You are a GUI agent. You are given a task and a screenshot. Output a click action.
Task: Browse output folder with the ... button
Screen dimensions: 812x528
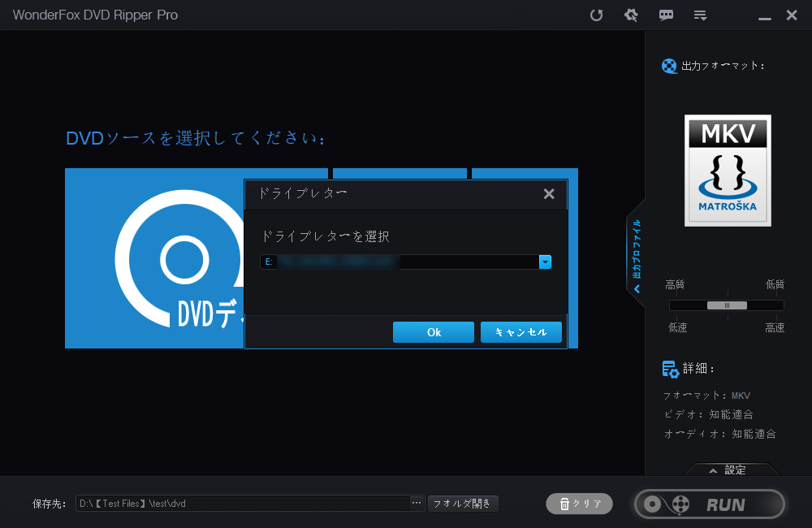(417, 503)
